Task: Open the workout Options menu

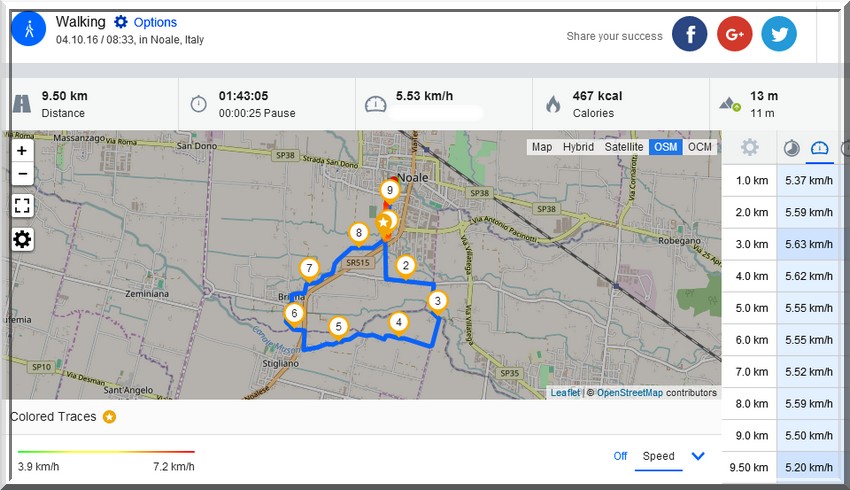Action: pyautogui.click(x=145, y=22)
